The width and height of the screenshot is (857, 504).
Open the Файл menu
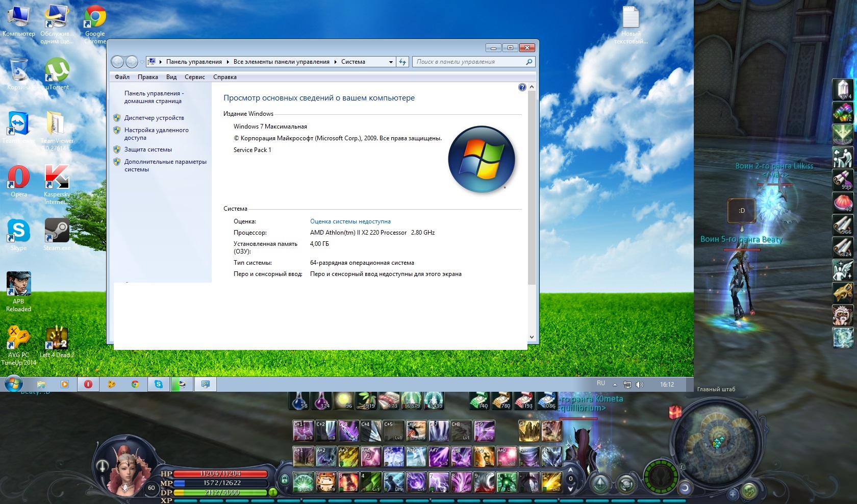click(x=122, y=77)
